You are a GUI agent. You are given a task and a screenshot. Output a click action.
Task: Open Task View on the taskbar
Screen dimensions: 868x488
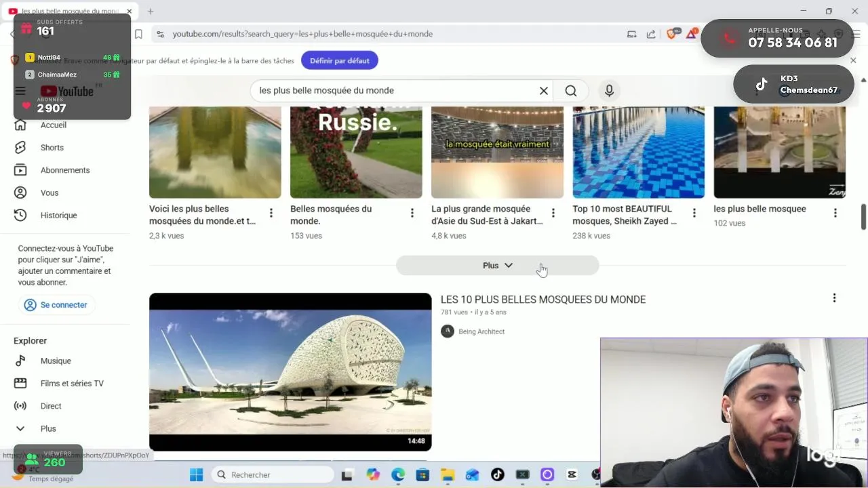347,474
